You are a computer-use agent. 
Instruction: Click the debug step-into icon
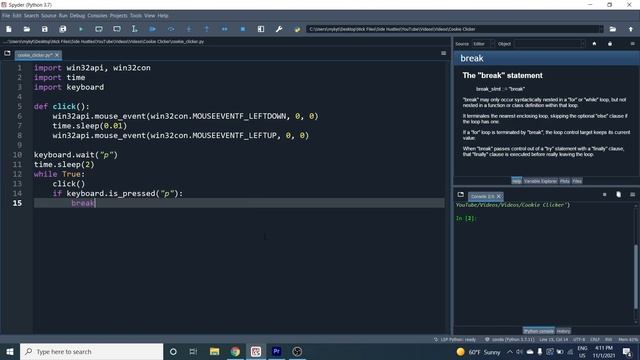tap(189, 29)
